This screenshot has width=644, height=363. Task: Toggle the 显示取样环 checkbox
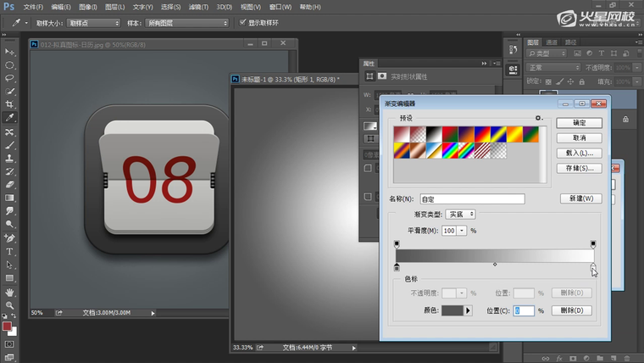(242, 23)
